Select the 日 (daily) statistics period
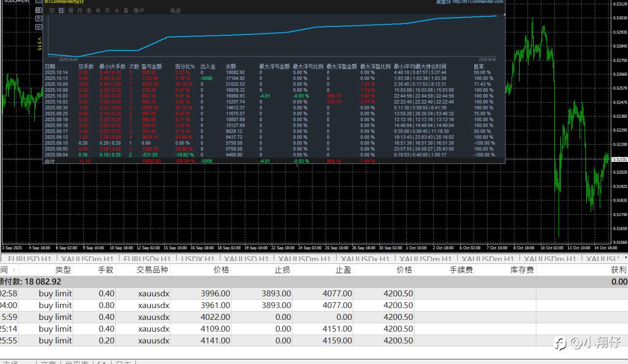 [61, 10]
